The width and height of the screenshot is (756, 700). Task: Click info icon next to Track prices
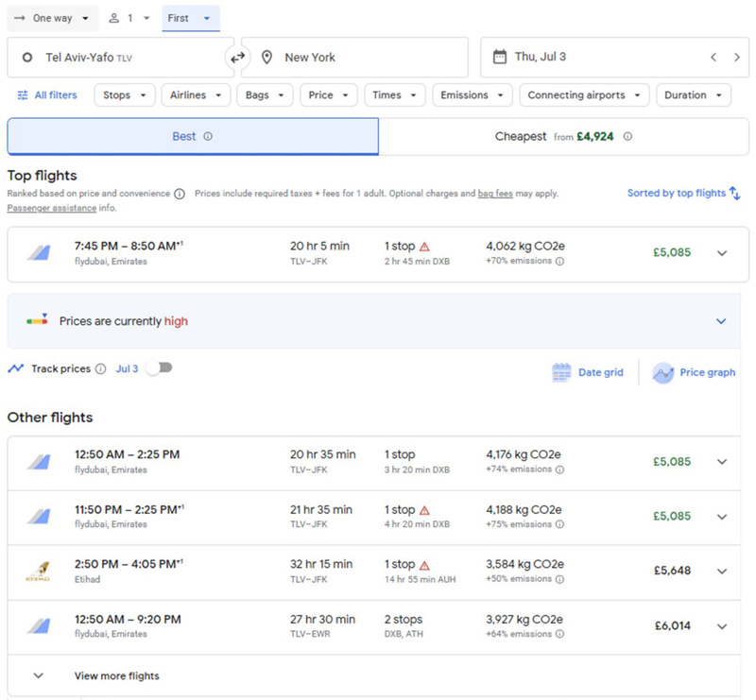coord(100,369)
